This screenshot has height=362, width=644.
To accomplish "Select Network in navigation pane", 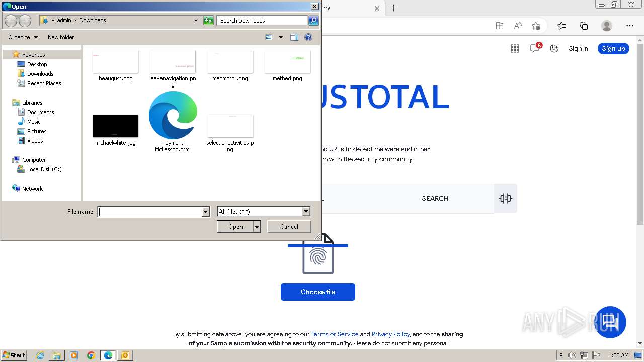I will click(x=32, y=189).
